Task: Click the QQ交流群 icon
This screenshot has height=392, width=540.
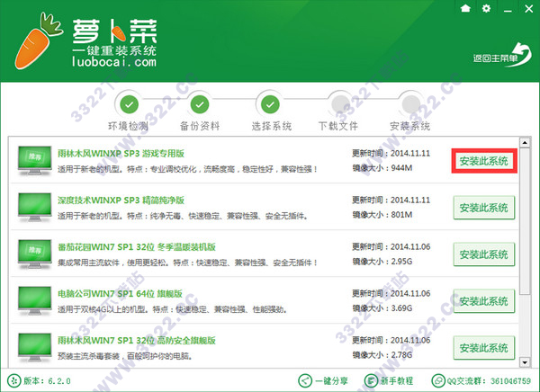Action: (438, 381)
